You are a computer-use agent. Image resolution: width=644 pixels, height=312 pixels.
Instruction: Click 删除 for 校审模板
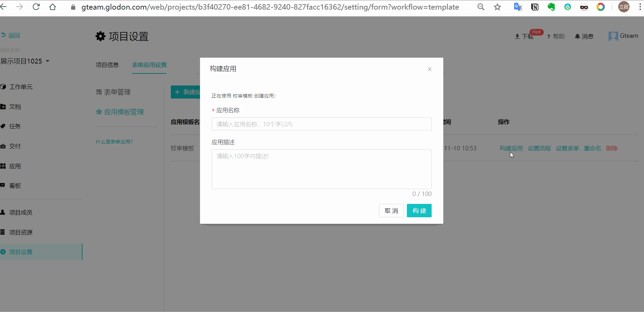[x=612, y=148]
